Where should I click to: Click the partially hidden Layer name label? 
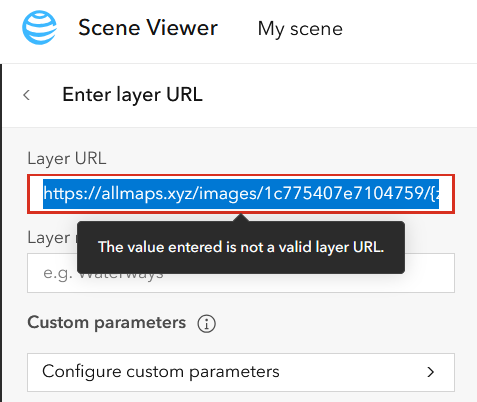(52, 238)
